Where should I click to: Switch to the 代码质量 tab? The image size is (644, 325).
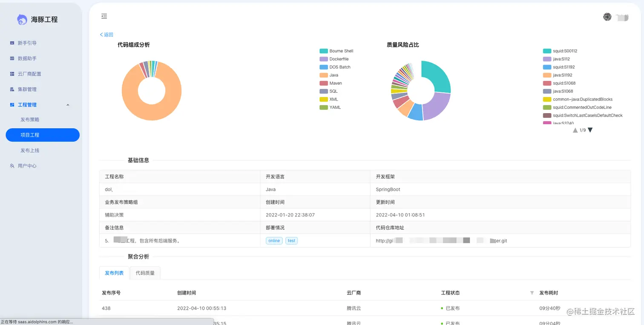145,273
